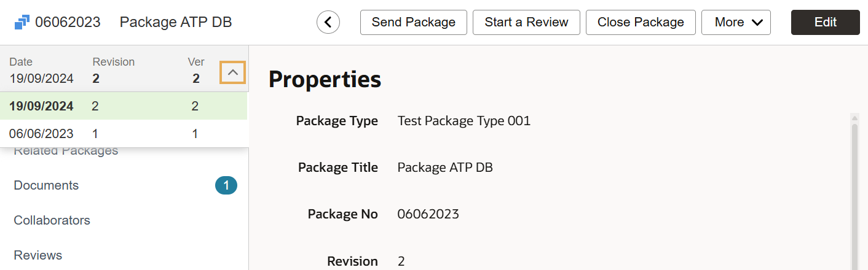
Task: Open the Documents sidebar item
Action: 47,185
